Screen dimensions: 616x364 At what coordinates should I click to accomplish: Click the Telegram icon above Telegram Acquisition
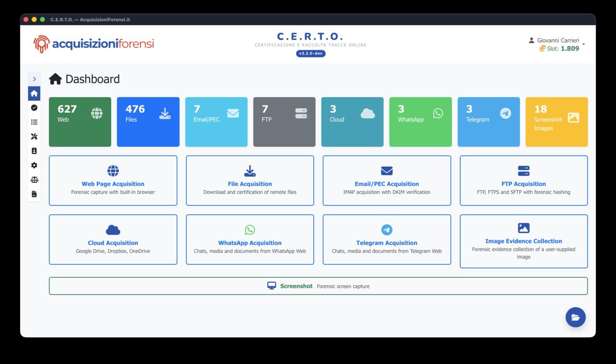[x=387, y=230]
